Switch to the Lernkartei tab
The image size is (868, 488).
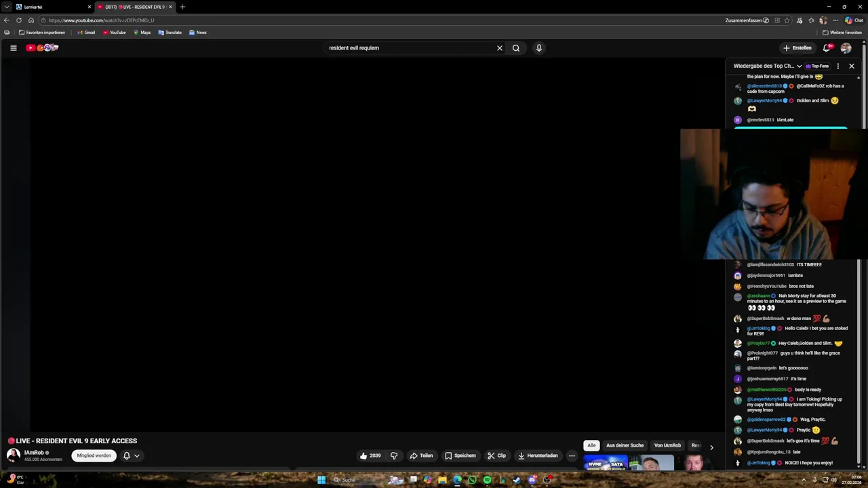point(53,7)
